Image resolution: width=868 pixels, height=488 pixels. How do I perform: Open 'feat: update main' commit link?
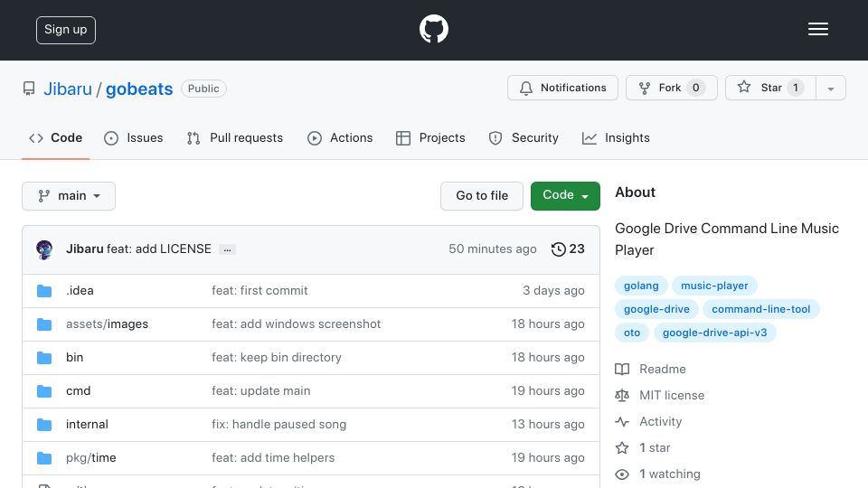tap(260, 390)
